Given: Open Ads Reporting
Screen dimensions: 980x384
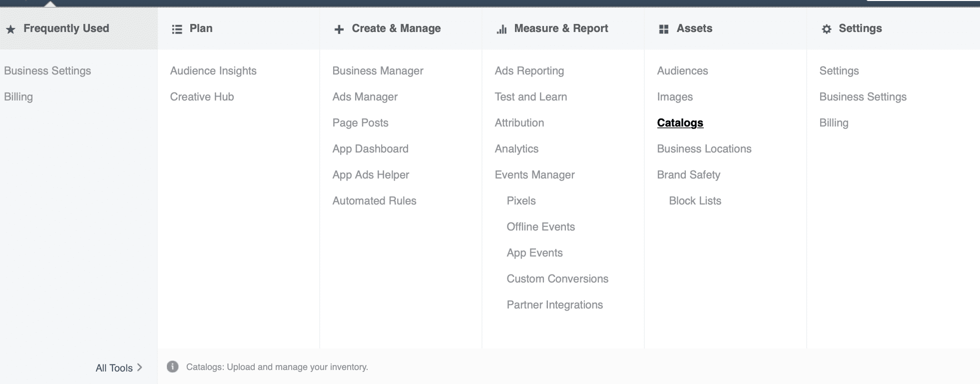Looking at the screenshot, I should click(x=529, y=71).
